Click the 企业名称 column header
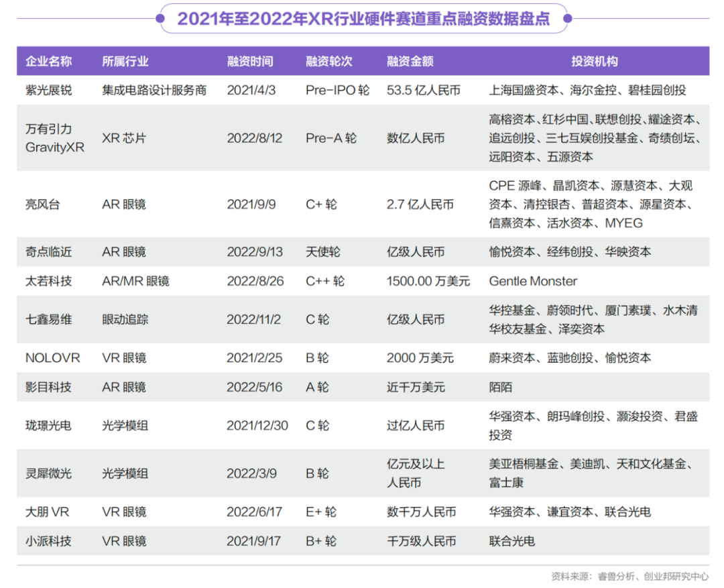The height and width of the screenshot is (588, 724). coord(48,61)
